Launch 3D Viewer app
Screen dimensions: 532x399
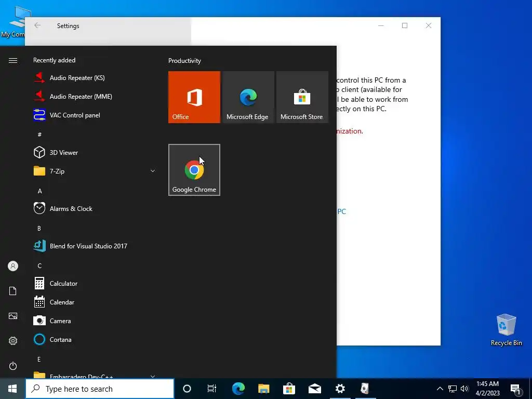pyautogui.click(x=95, y=152)
